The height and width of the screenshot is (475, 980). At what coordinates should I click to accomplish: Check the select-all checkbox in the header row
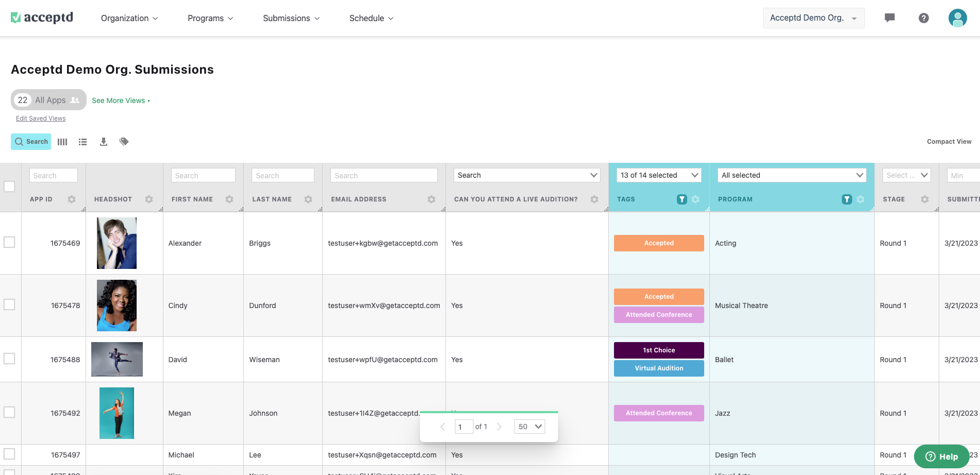click(x=9, y=187)
